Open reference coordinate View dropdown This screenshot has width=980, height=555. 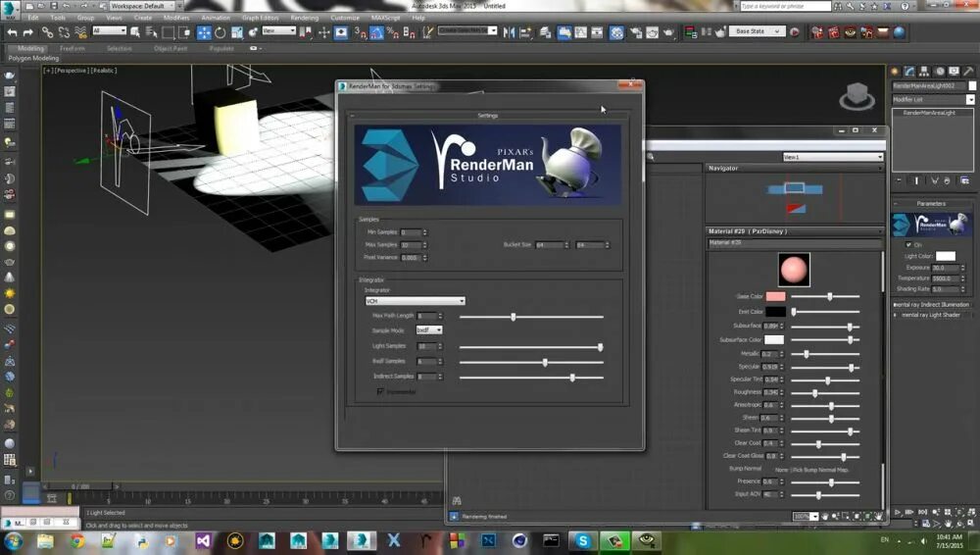(x=278, y=30)
